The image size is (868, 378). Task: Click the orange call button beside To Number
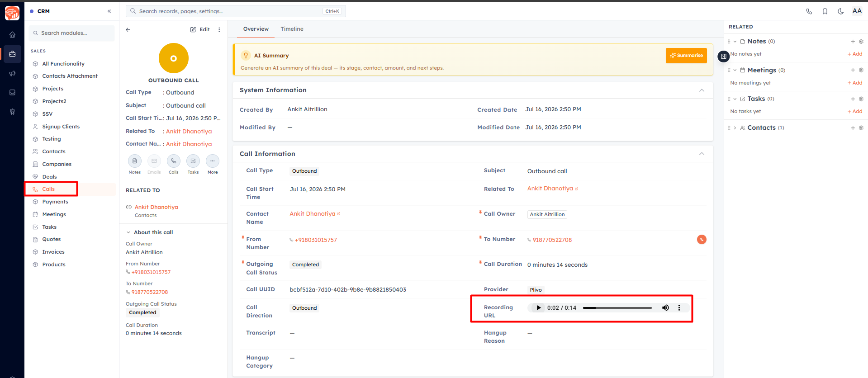[x=702, y=240]
